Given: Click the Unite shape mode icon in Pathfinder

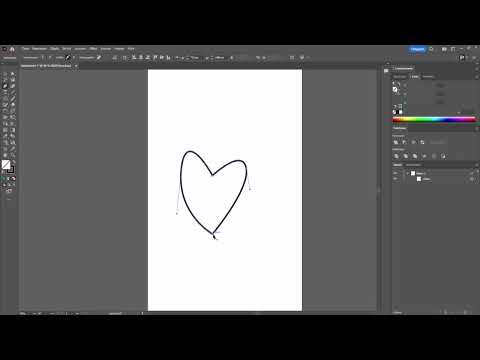Looking at the screenshot, I should pos(396,142).
